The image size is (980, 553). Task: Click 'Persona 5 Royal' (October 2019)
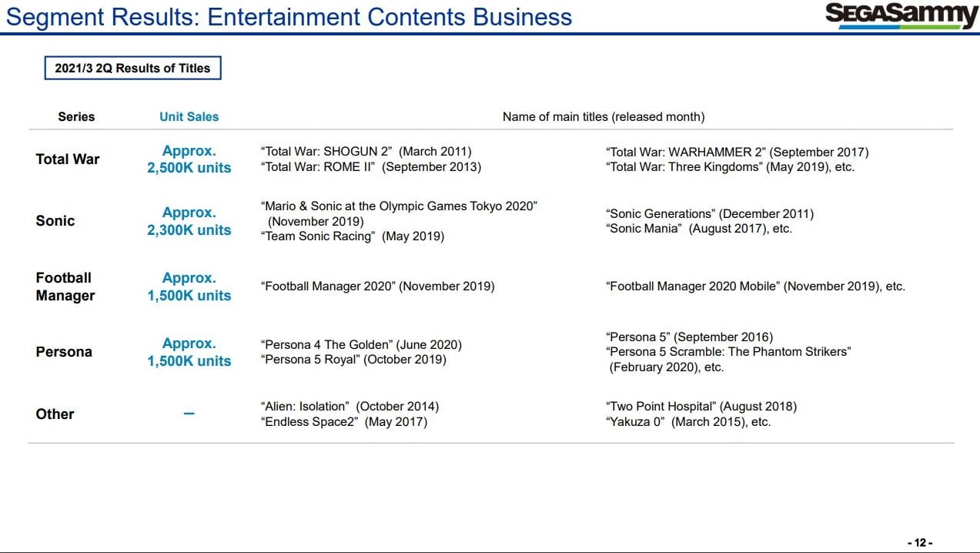pos(354,360)
